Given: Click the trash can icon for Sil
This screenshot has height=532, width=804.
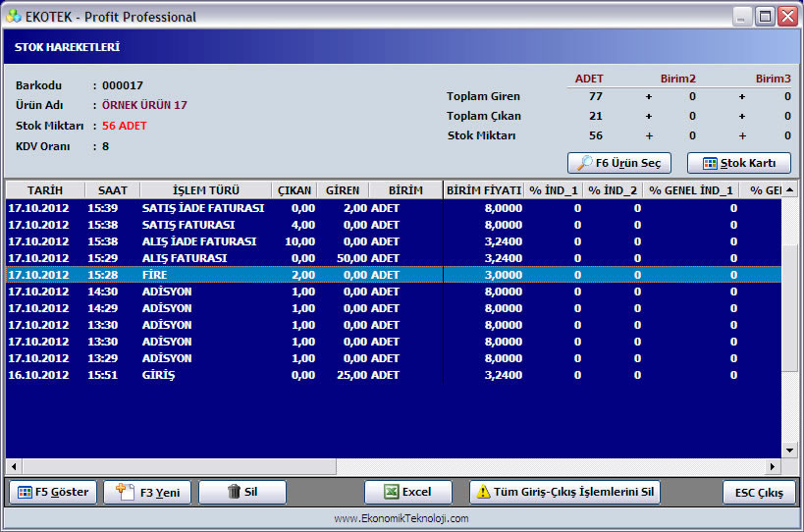Looking at the screenshot, I should (x=234, y=492).
